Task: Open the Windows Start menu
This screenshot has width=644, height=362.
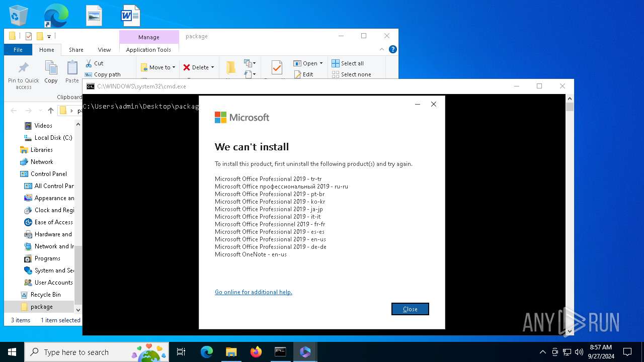Action: (x=12, y=352)
